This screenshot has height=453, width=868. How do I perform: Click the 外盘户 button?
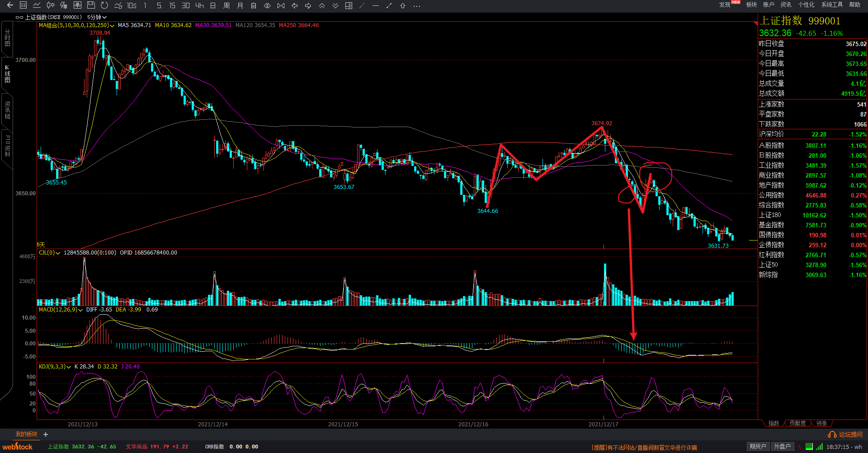tap(782, 446)
